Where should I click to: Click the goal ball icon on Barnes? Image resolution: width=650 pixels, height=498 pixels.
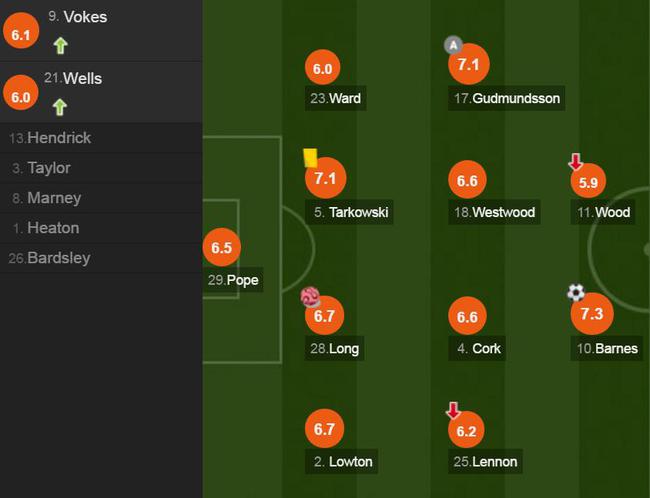pos(576,292)
